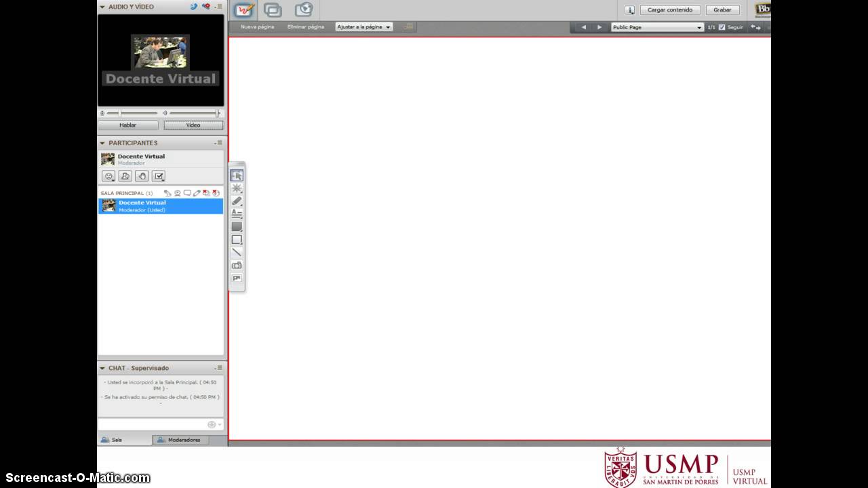Open the Public Page dropdown

click(x=657, y=27)
